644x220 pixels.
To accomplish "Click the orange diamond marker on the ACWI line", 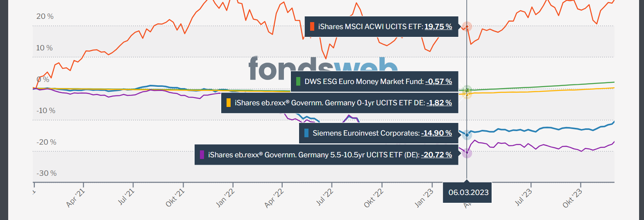I will pyautogui.click(x=467, y=27).
